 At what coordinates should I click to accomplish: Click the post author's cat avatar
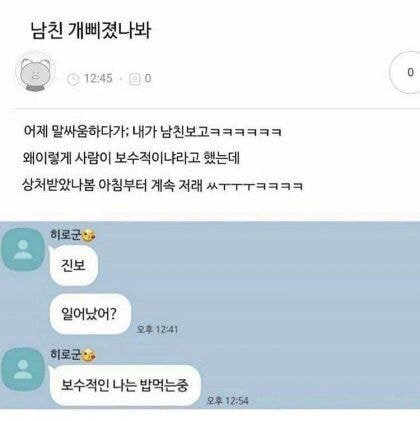(36, 72)
